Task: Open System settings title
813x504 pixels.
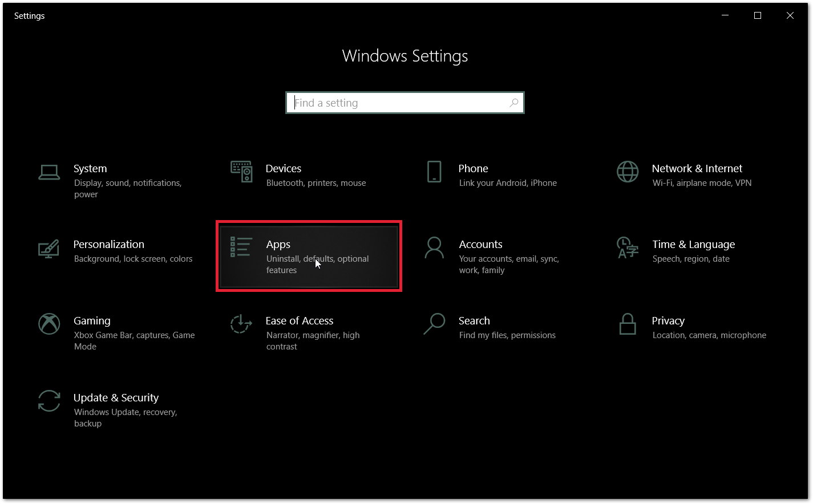Action: coord(90,168)
